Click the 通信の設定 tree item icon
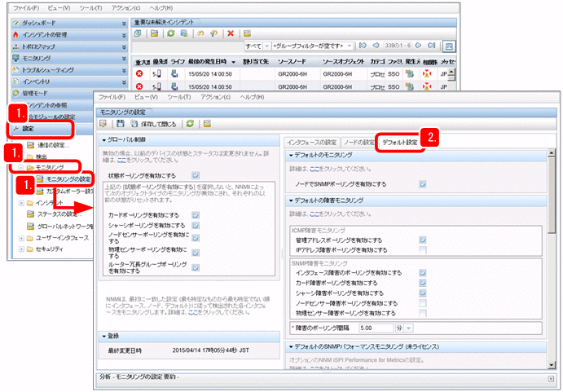 (x=31, y=145)
